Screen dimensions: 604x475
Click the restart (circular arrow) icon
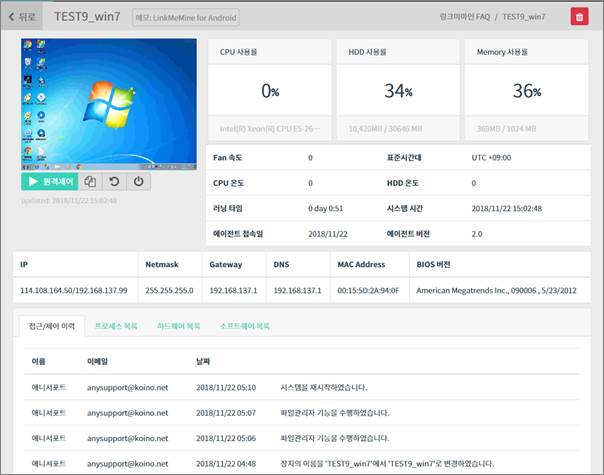click(114, 182)
